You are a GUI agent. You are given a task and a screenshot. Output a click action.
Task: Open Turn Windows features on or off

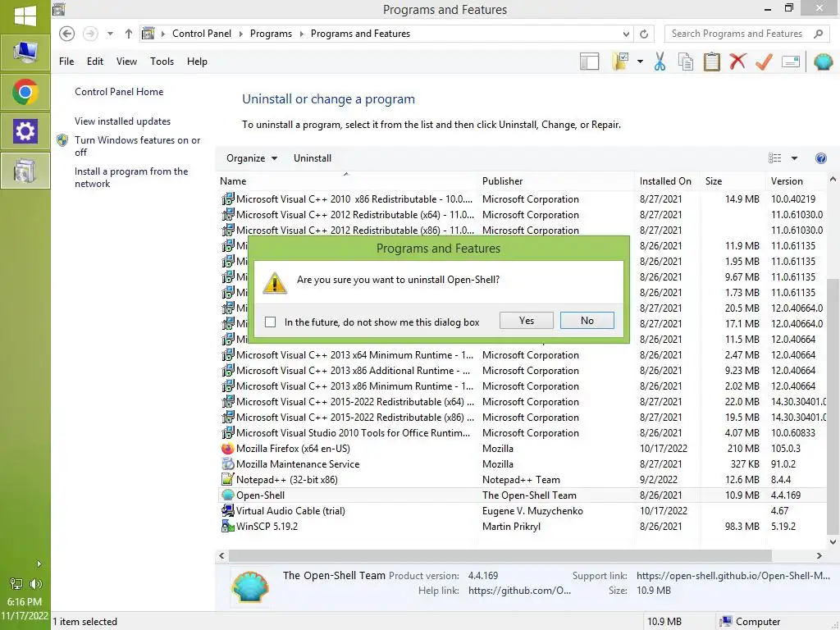pos(137,146)
